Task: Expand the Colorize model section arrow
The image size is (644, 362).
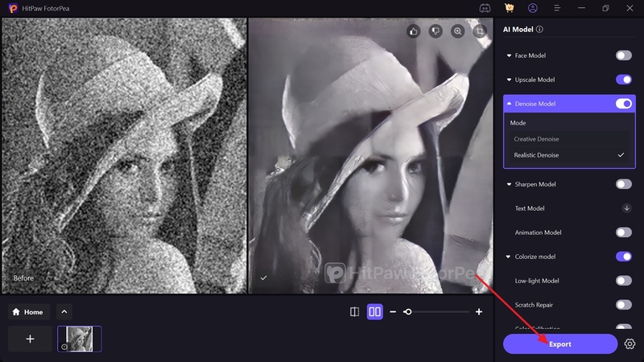Action: (x=509, y=257)
